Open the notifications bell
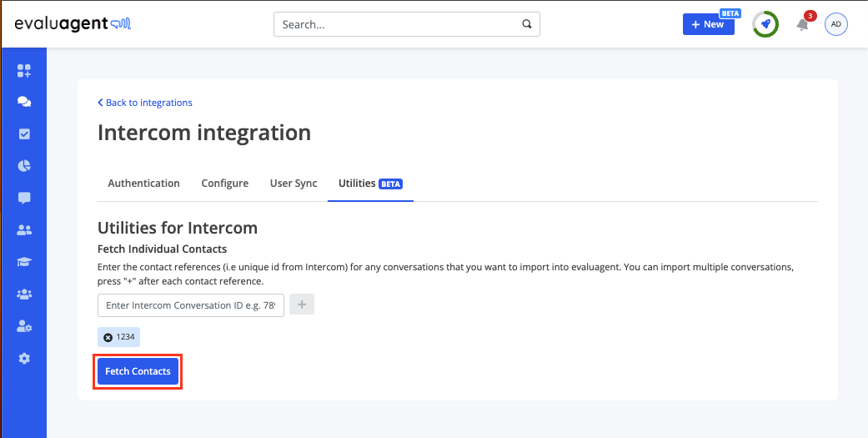The width and height of the screenshot is (868, 438). (x=802, y=25)
